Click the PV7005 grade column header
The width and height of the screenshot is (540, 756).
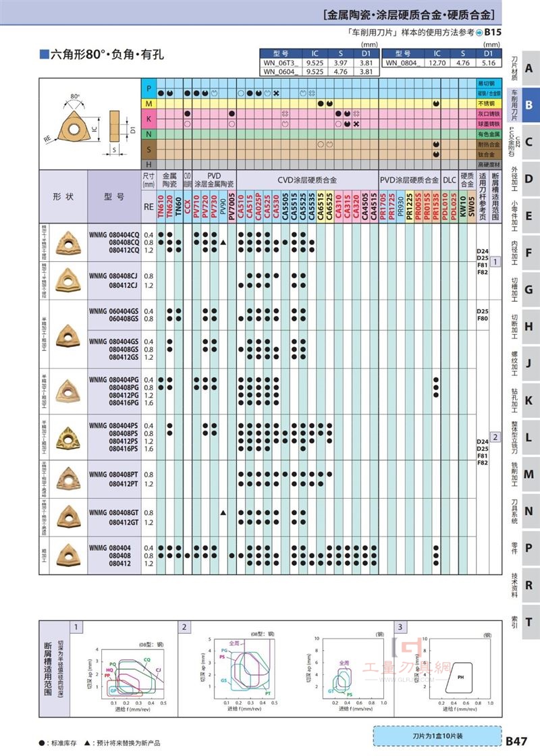pos(232,207)
